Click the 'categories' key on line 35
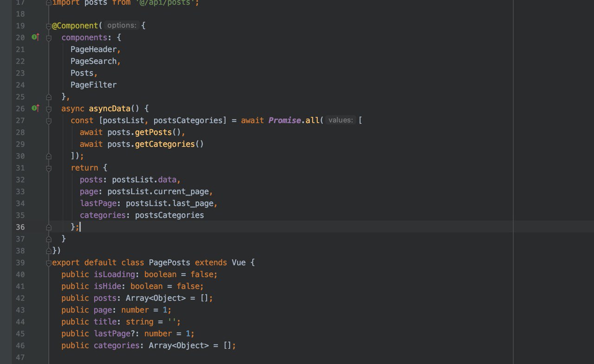Viewport: 594px width, 364px height. (x=103, y=215)
